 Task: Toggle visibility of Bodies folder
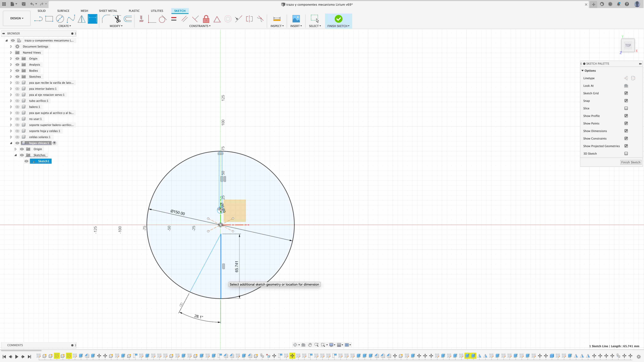pos(17,71)
